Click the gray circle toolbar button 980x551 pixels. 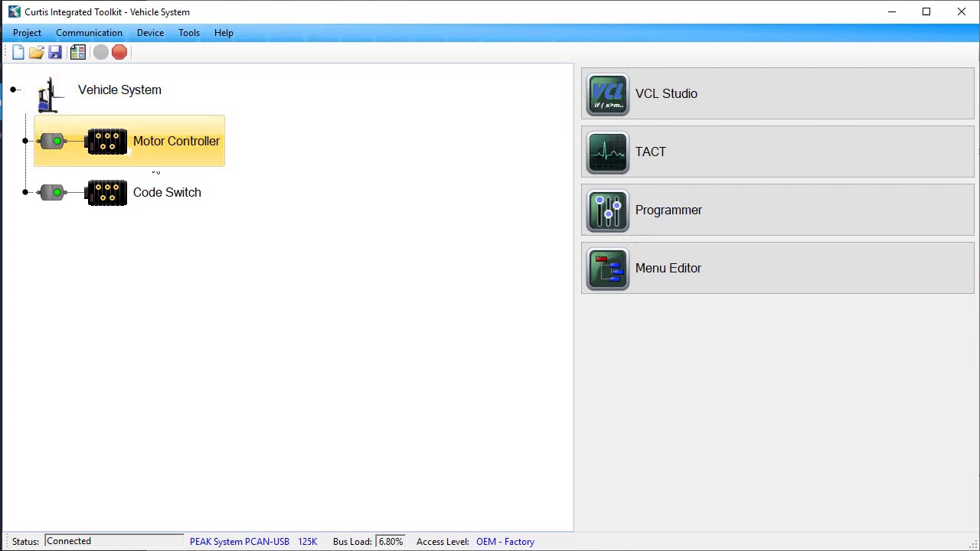pos(100,52)
